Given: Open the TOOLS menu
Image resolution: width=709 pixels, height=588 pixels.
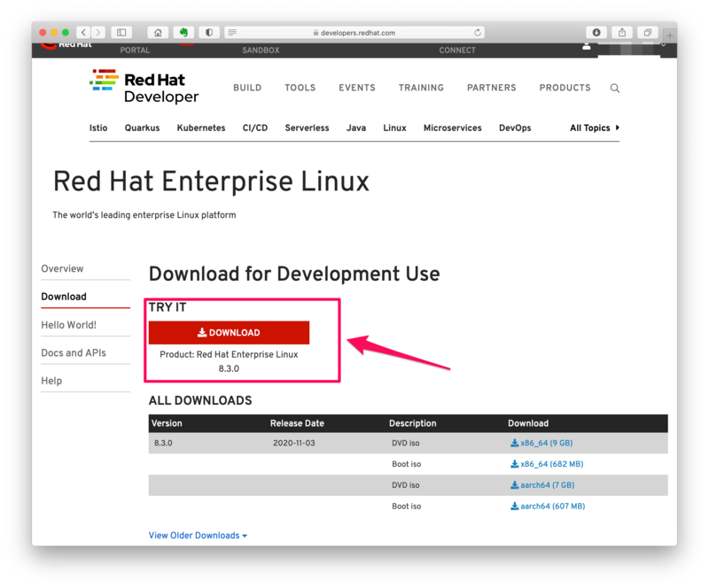Looking at the screenshot, I should click(300, 88).
